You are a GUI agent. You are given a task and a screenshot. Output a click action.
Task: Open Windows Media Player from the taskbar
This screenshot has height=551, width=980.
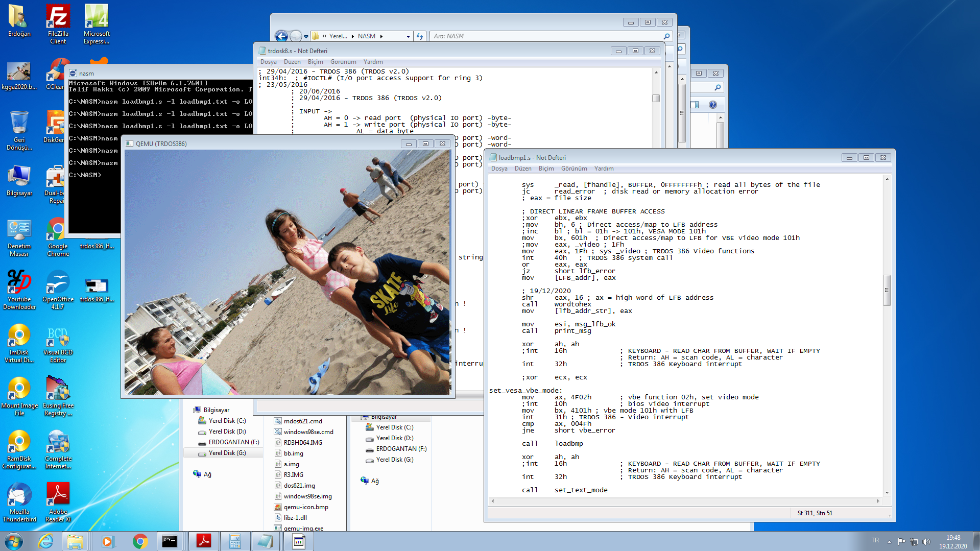[107, 541]
